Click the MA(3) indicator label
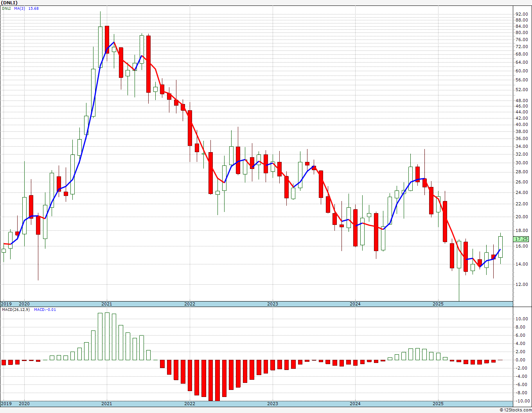 coord(20,8)
